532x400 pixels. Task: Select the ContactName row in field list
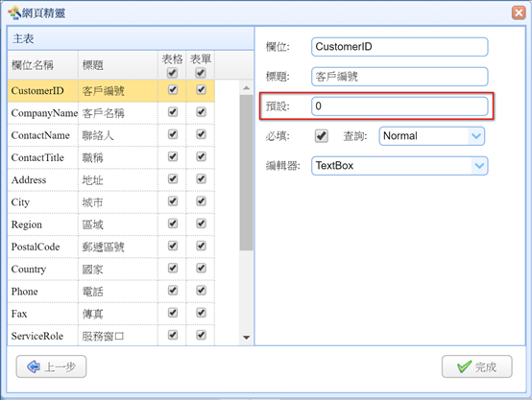tap(111, 135)
